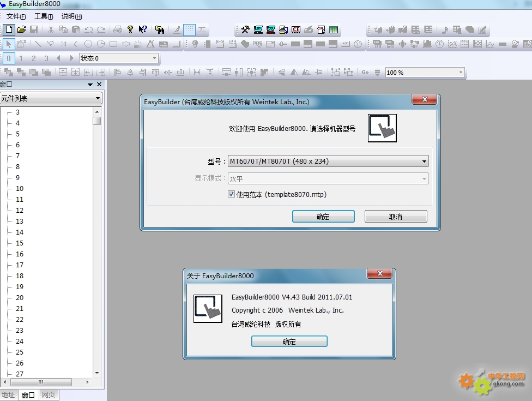Select window 10 in the tree list

click(x=20, y=188)
